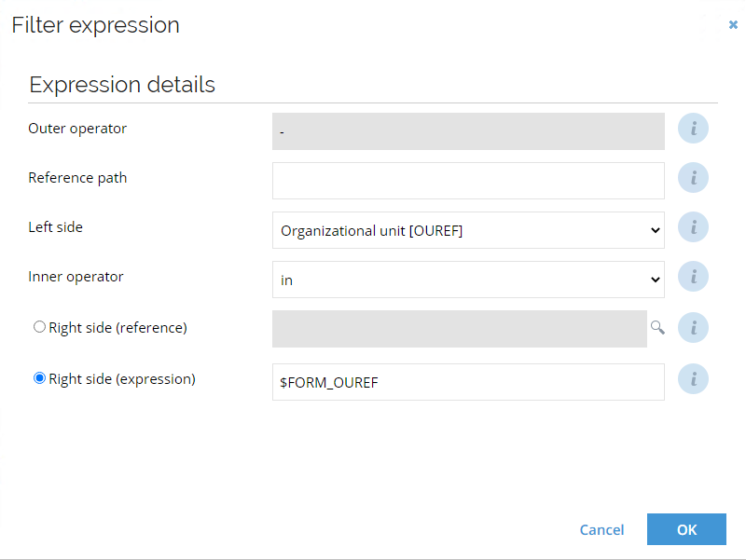Close the Filter expression dialog
Image resolution: width=746 pixels, height=560 pixels.
tap(733, 25)
